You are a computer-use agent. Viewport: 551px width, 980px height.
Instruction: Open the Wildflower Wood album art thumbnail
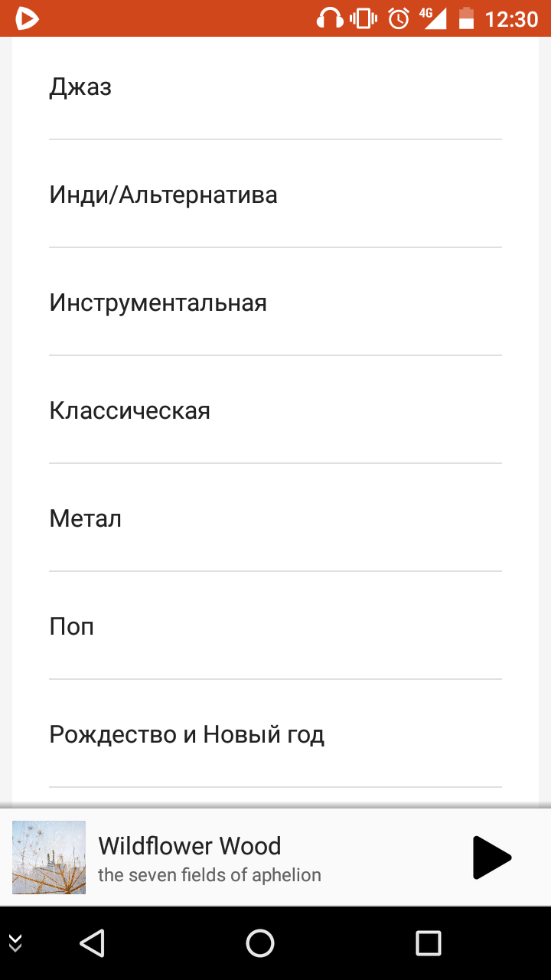(x=49, y=857)
